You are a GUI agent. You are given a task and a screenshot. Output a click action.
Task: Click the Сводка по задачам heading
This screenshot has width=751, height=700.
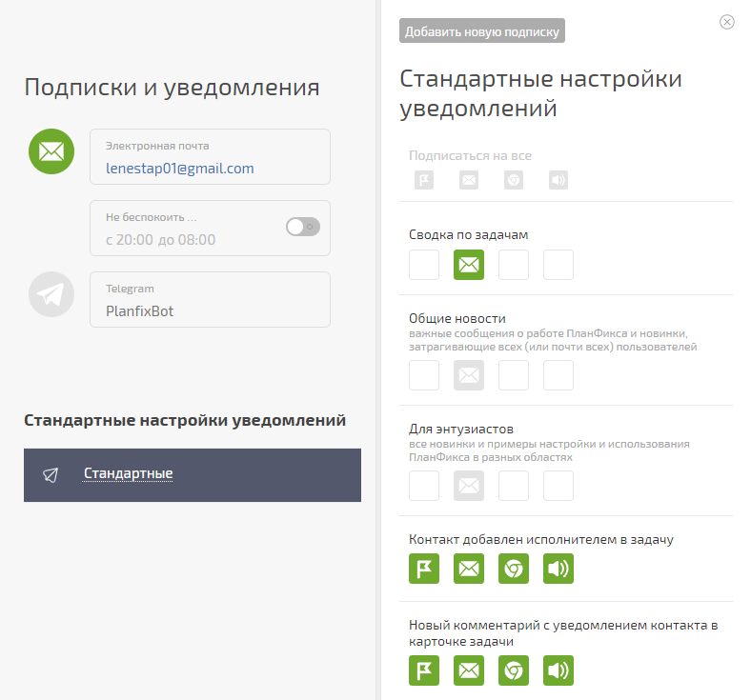(x=468, y=234)
